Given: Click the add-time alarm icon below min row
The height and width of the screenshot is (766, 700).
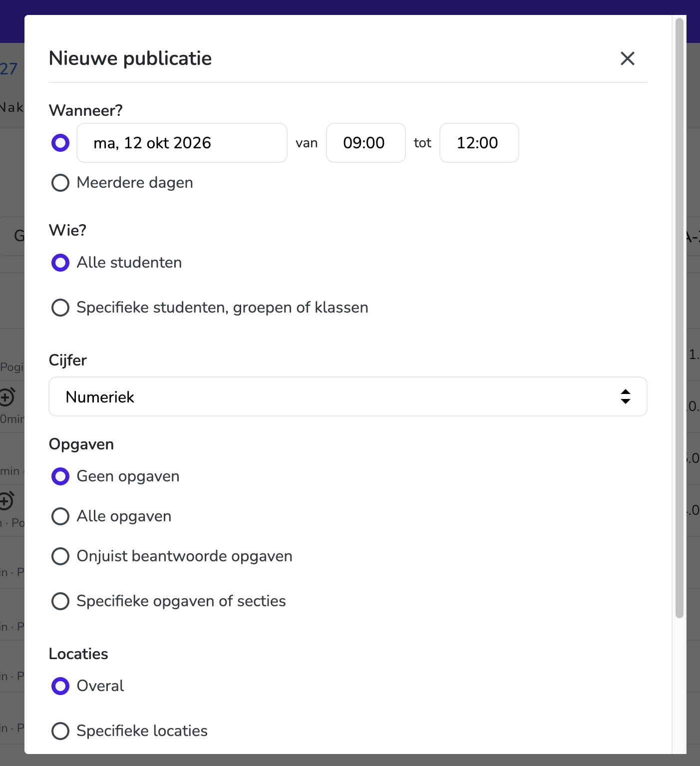Looking at the screenshot, I should 7,501.
